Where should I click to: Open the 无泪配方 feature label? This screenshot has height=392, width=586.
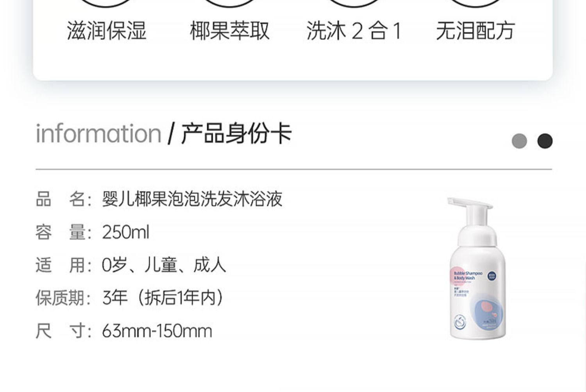click(475, 31)
